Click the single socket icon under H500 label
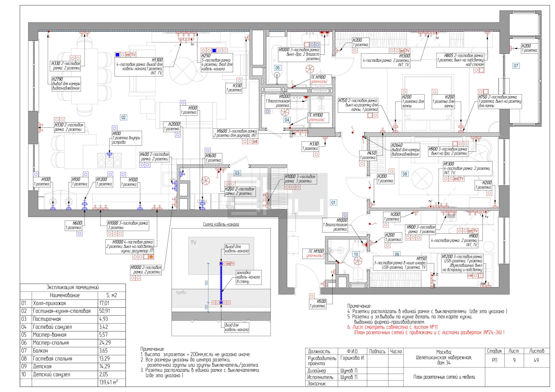Image resolution: width=555 pixels, height=392 pixels. (x=312, y=296)
